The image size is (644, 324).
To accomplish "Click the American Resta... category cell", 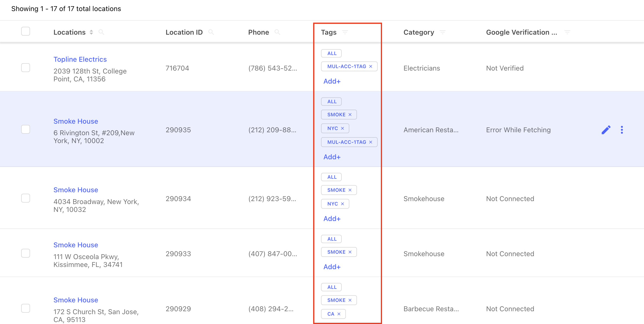I will coord(431,130).
